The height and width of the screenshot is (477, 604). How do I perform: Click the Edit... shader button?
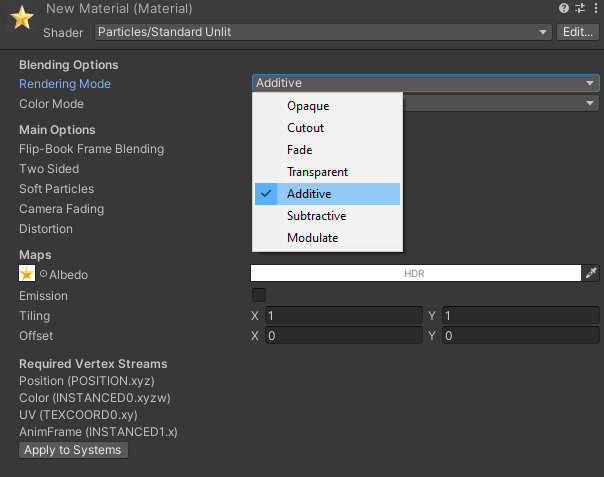(577, 32)
